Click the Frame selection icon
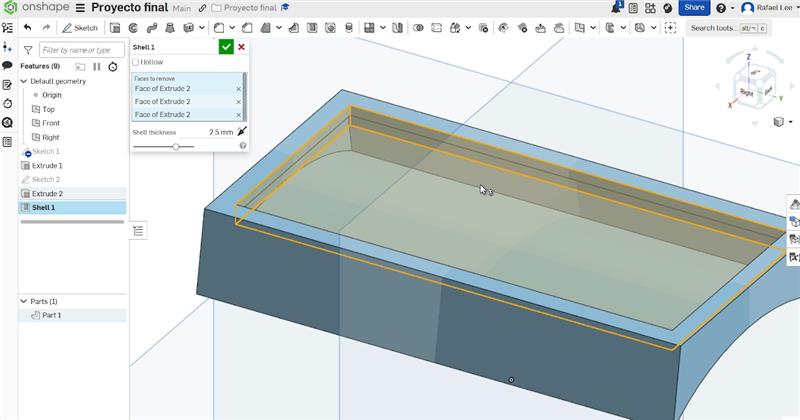 pyautogui.click(x=670, y=28)
